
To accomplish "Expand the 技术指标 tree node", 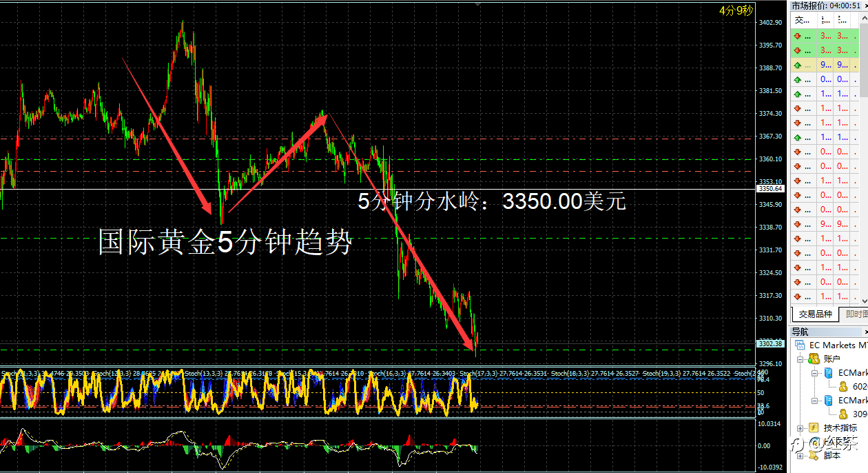I will (800, 427).
